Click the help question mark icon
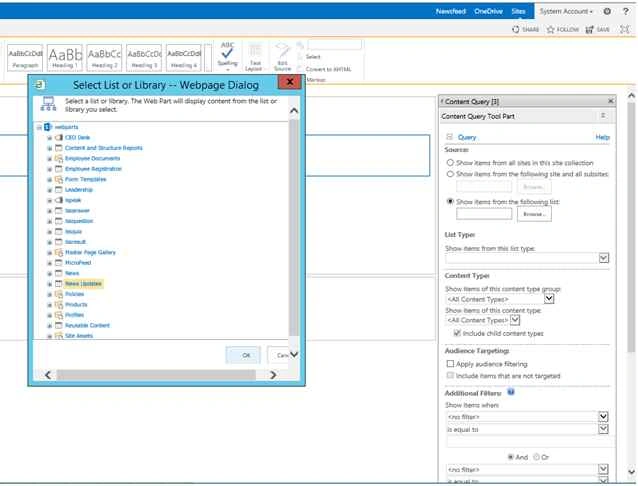The image size is (638, 486). 626,11
